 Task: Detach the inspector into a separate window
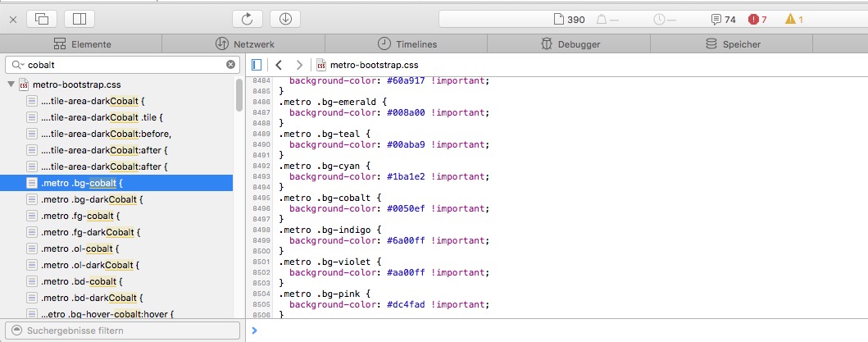42,19
